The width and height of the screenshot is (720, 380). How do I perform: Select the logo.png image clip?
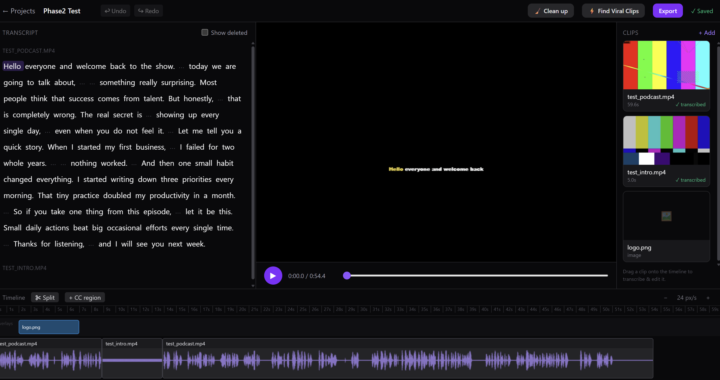pyautogui.click(x=666, y=227)
